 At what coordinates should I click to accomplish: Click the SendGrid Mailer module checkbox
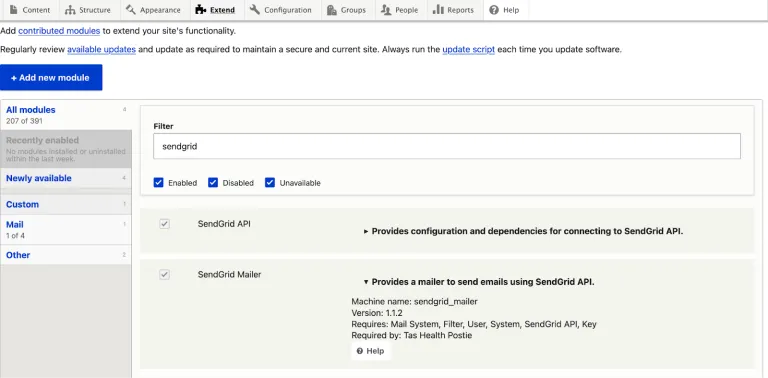pos(165,275)
